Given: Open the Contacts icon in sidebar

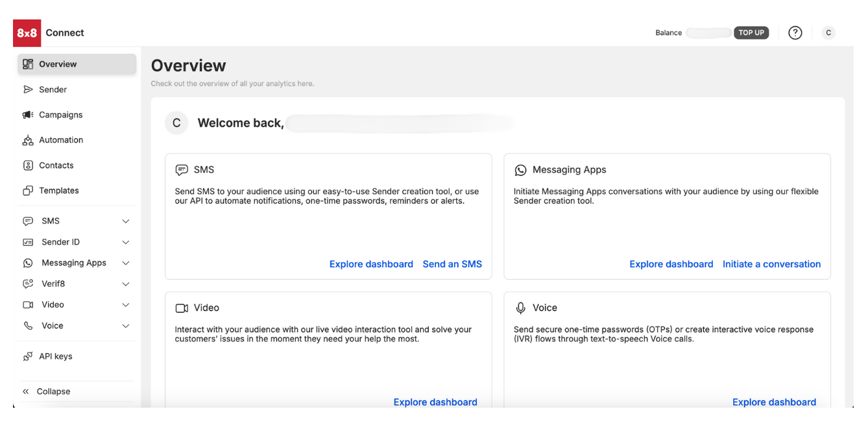Looking at the screenshot, I should click(x=28, y=165).
